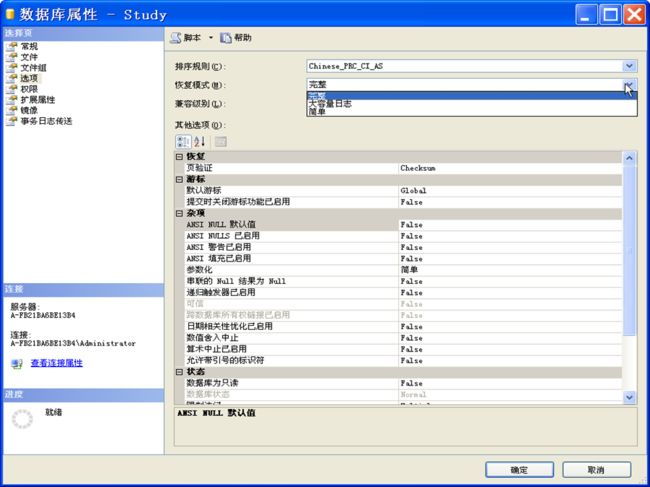
Task: Collapse the 恢复 category
Action: point(179,157)
